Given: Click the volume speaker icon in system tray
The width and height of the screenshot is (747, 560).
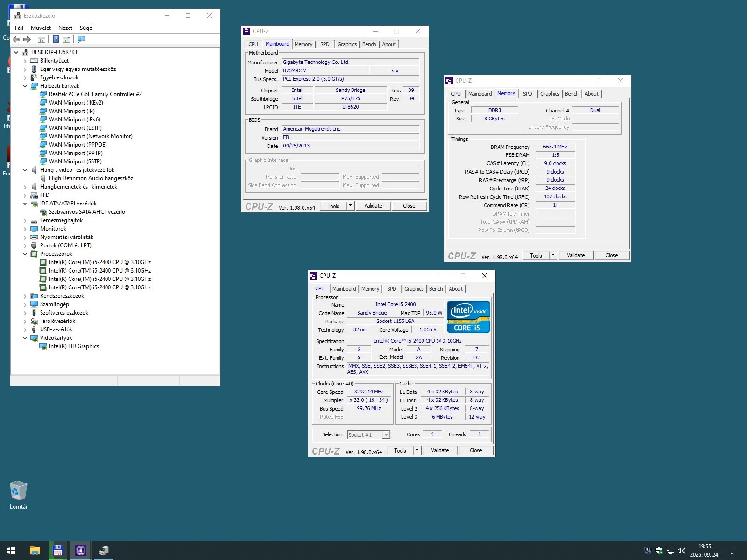Looking at the screenshot, I should tap(681, 551).
